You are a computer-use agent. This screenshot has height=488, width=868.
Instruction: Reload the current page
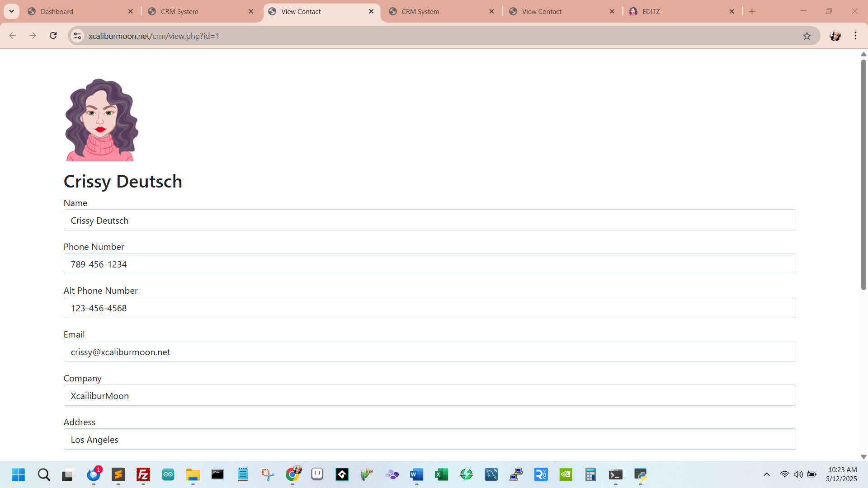[53, 36]
